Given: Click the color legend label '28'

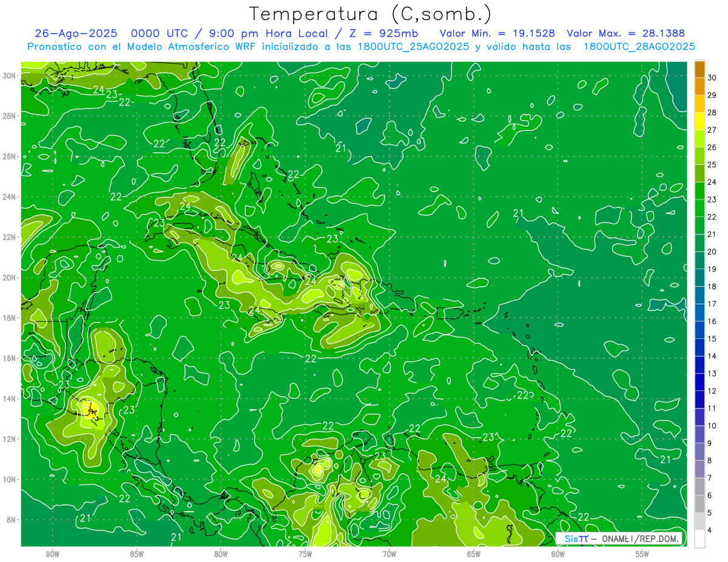Looking at the screenshot, I should [x=712, y=113].
